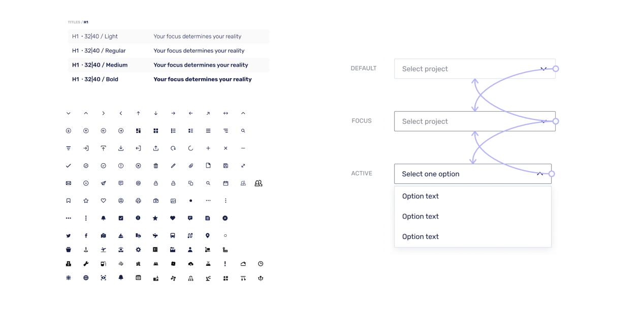Click the Twitter bird icon

69,236
